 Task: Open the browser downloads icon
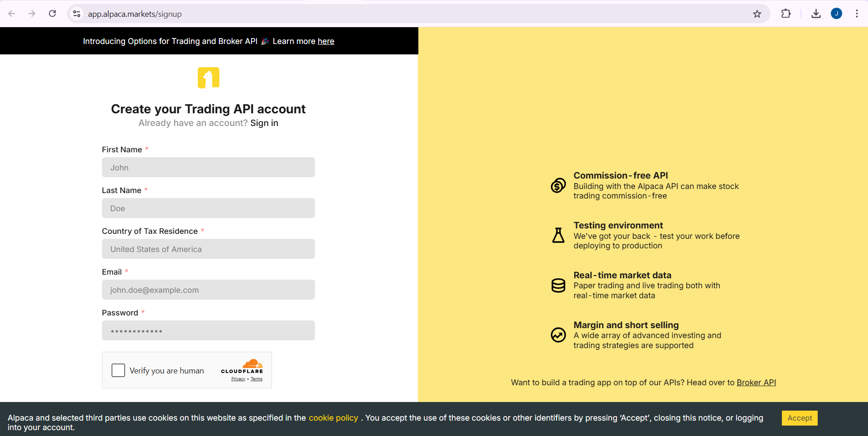pos(816,14)
